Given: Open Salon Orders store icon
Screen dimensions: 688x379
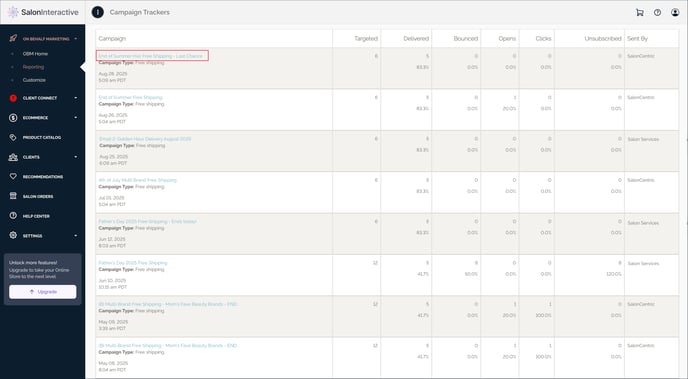Looking at the screenshot, I should [13, 196].
